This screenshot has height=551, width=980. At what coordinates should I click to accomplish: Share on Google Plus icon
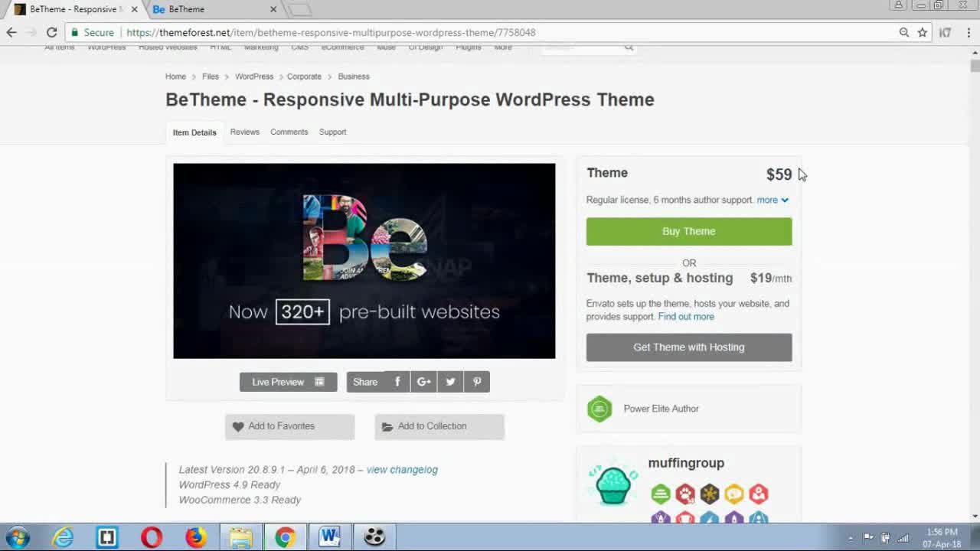424,382
